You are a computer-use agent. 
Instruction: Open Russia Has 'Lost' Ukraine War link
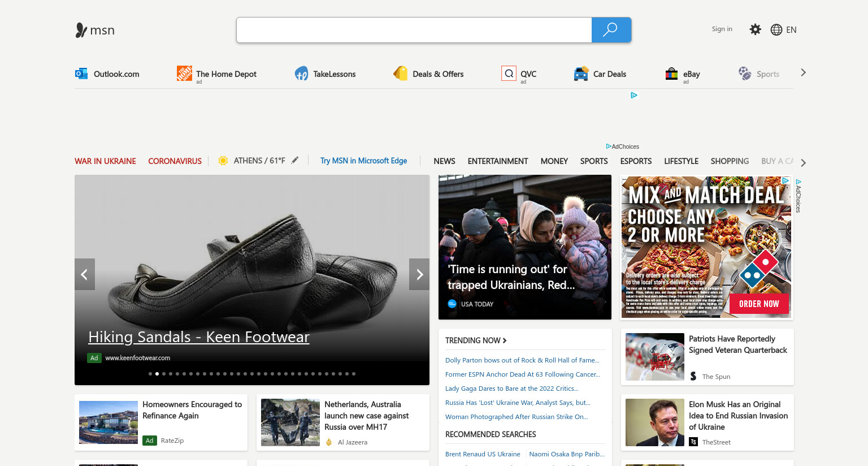click(x=518, y=403)
